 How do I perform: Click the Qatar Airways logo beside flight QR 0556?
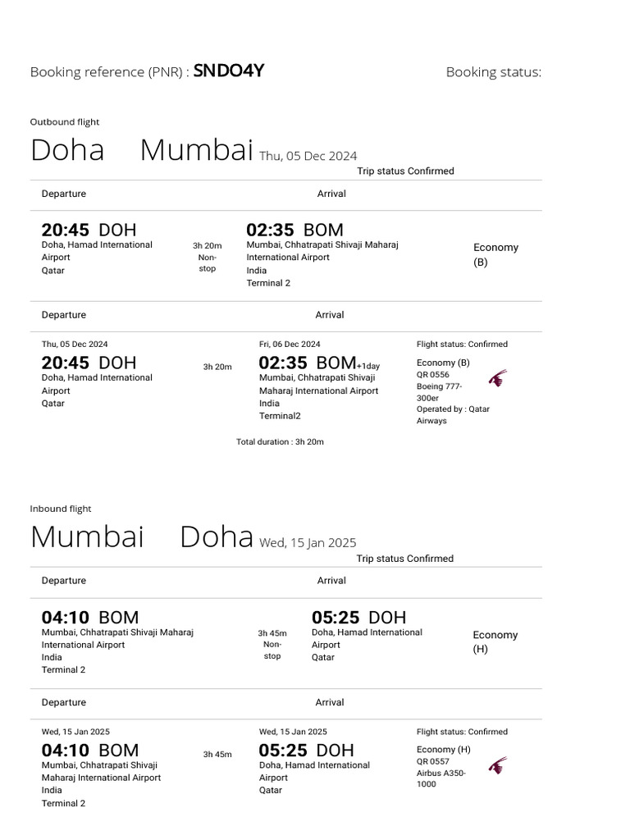(x=497, y=378)
